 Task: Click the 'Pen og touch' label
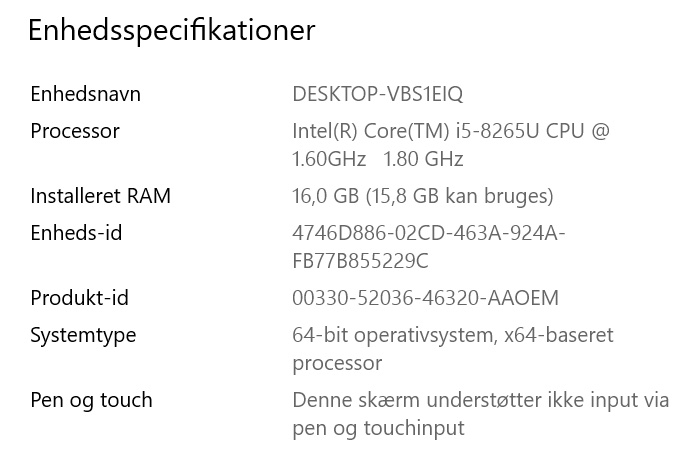[91, 400]
